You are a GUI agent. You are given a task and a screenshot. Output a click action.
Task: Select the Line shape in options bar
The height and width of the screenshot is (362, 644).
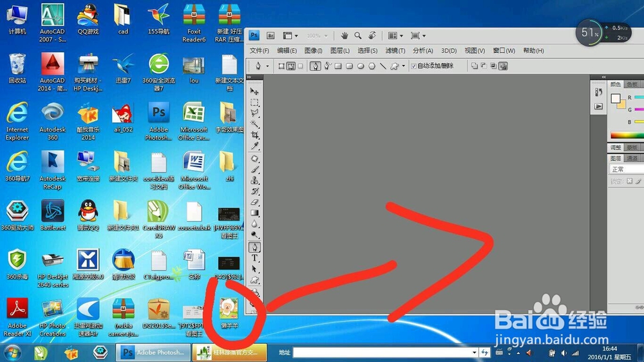coord(383,66)
